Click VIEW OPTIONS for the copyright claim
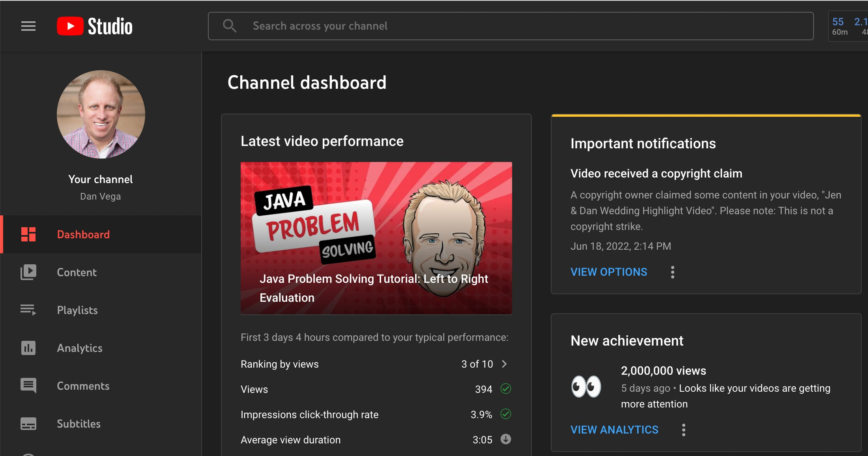 pyautogui.click(x=608, y=272)
